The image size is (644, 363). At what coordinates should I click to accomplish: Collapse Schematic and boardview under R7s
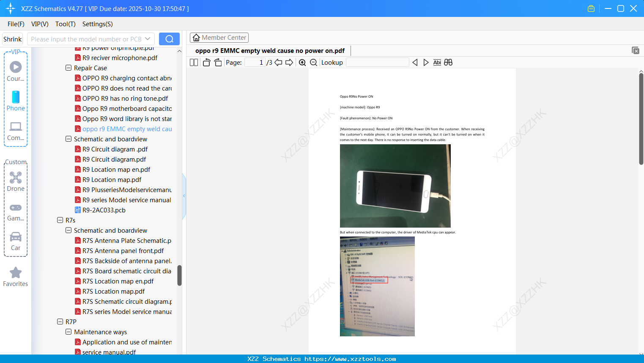(69, 230)
